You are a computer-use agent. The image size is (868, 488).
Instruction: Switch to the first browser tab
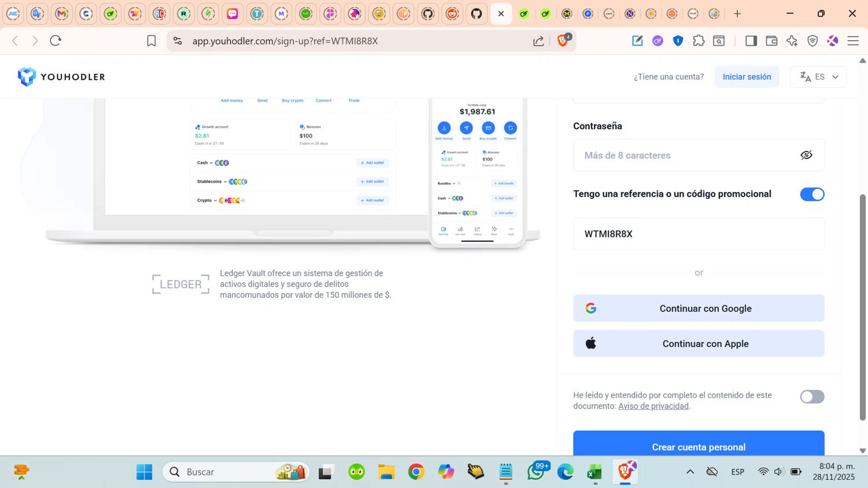pos(13,13)
